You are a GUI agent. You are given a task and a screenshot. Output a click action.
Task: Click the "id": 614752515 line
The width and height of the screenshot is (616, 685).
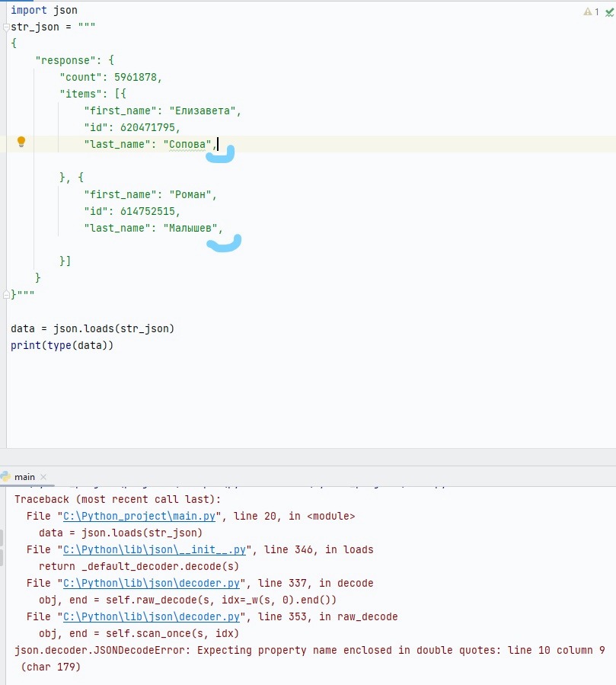tap(132, 211)
